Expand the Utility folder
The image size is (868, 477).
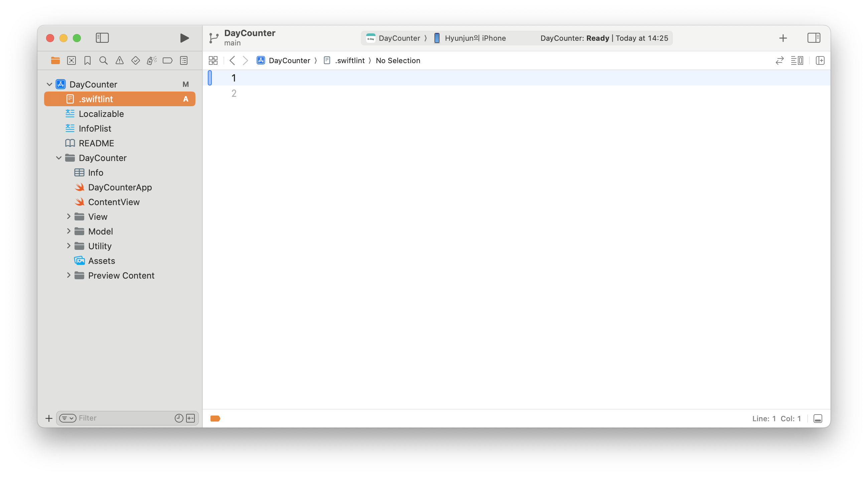pyautogui.click(x=68, y=246)
